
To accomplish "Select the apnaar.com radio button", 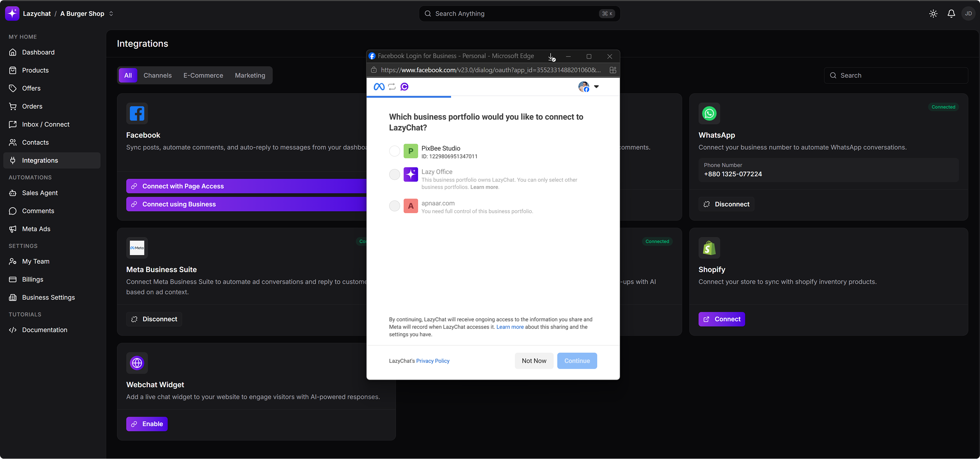I will click(x=395, y=206).
